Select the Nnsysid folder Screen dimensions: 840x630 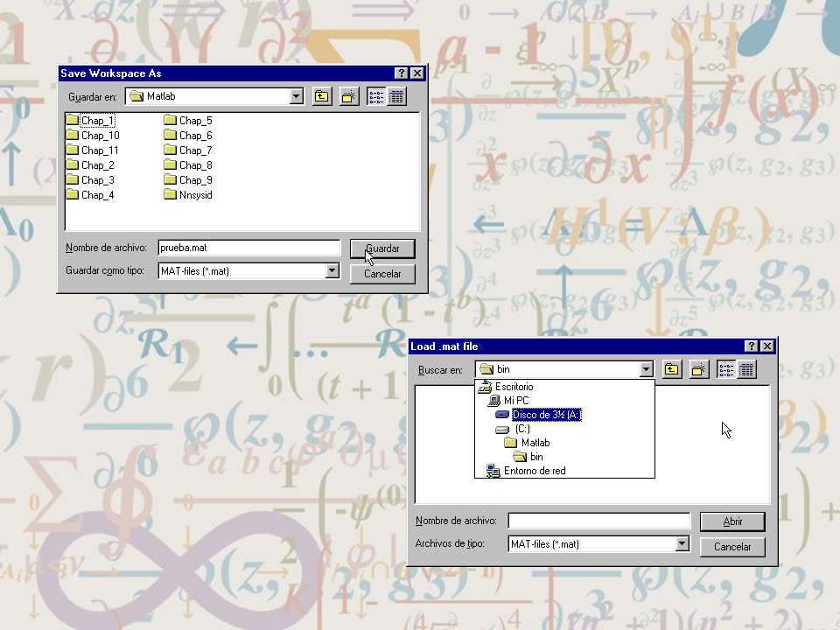pos(188,195)
